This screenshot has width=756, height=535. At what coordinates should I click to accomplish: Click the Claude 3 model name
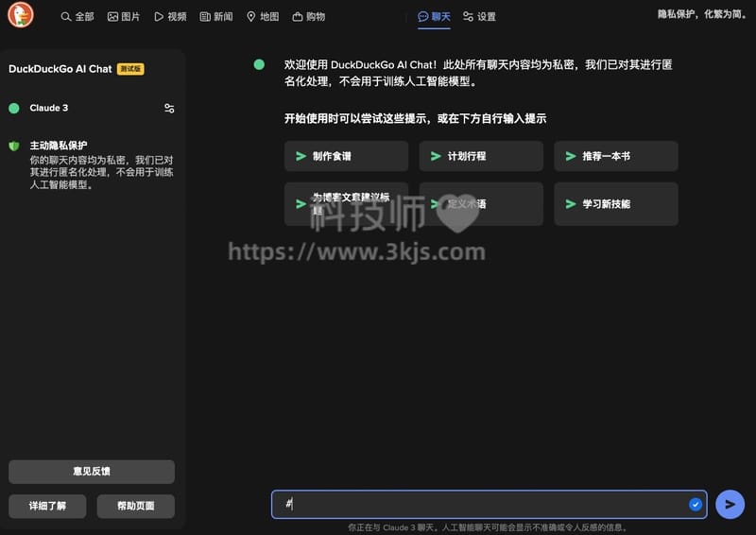(x=49, y=108)
